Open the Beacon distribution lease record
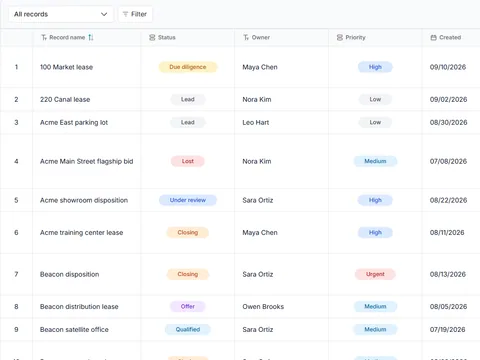This screenshot has height=360, width=480. point(79,307)
